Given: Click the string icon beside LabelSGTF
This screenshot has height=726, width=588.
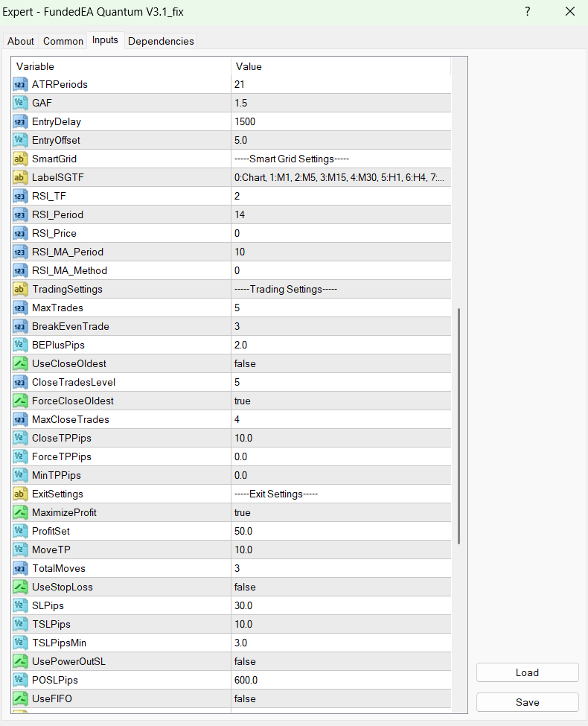Looking at the screenshot, I should click(x=20, y=177).
